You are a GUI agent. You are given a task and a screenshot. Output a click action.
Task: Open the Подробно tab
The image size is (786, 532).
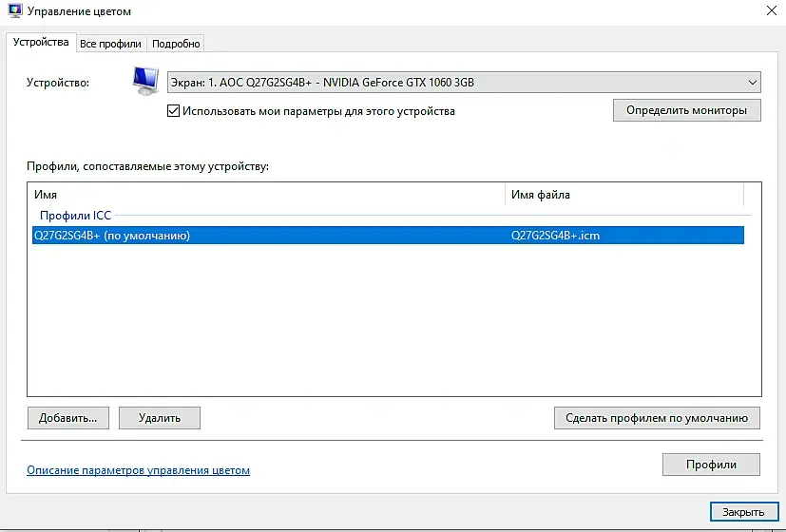coord(176,44)
